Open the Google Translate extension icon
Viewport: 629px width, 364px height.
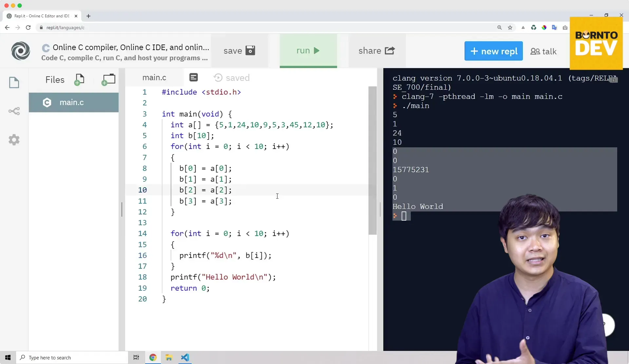tap(555, 27)
